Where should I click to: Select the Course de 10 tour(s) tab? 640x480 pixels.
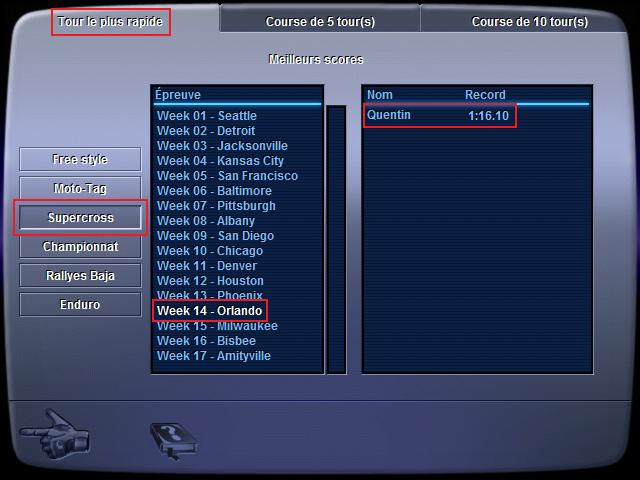[529, 22]
